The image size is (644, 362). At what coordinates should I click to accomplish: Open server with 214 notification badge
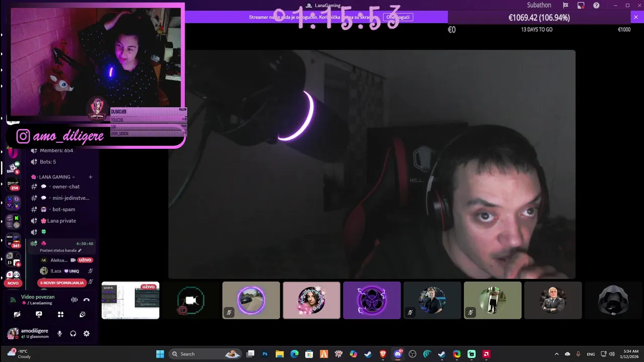click(x=13, y=185)
